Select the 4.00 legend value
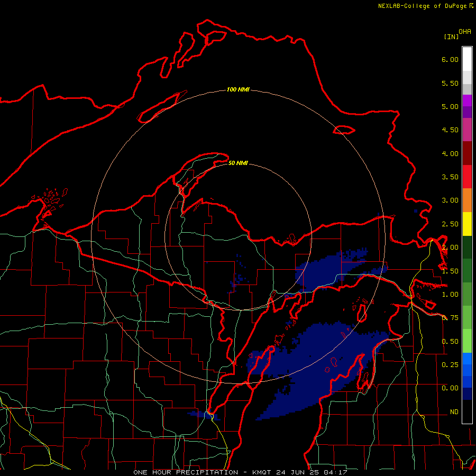This screenshot has width=476, height=476. point(450,153)
